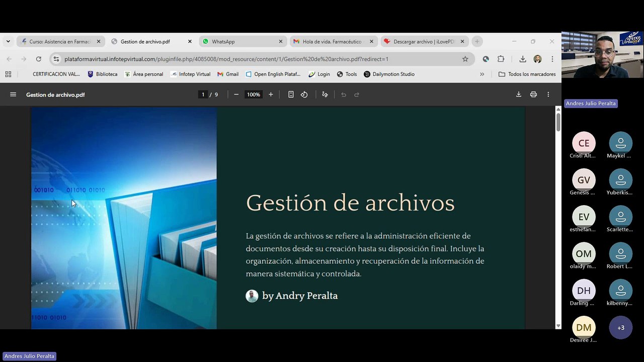
Task: Select participant OM olaidy avatar
Action: (584, 253)
